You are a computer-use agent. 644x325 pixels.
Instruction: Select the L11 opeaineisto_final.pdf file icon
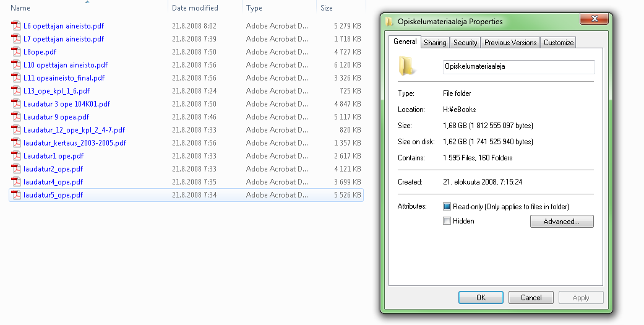tap(16, 78)
